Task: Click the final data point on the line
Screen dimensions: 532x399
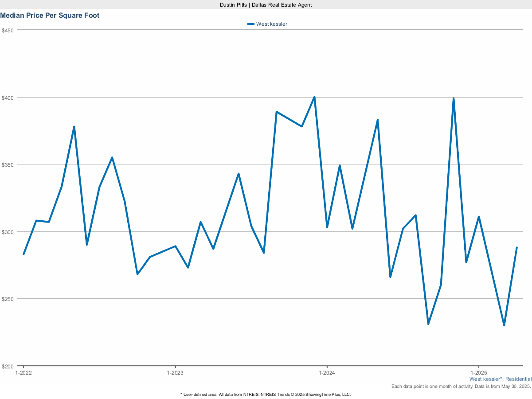Action: click(x=517, y=247)
